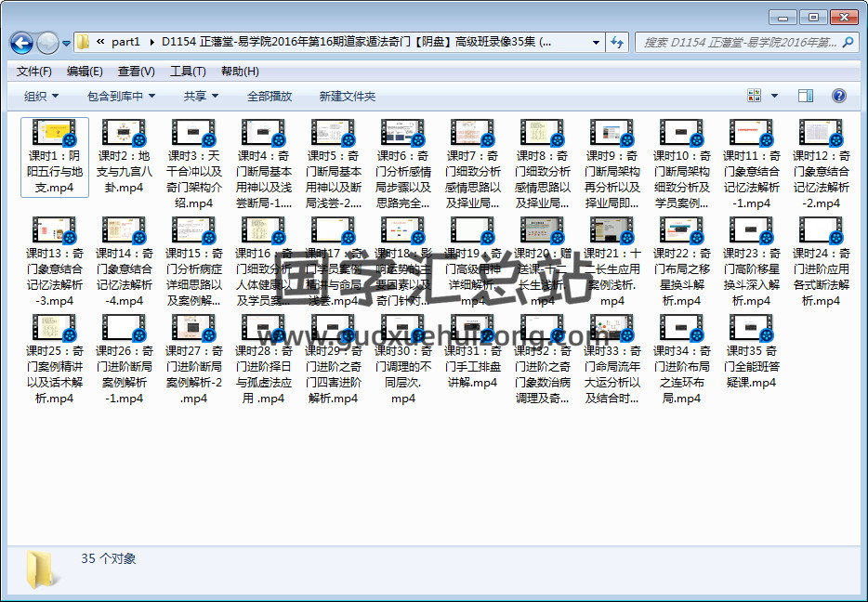Select the 课时1：阴阳五行与地支.mp4 thumbnail
The height and width of the screenshot is (602, 868).
click(54, 132)
